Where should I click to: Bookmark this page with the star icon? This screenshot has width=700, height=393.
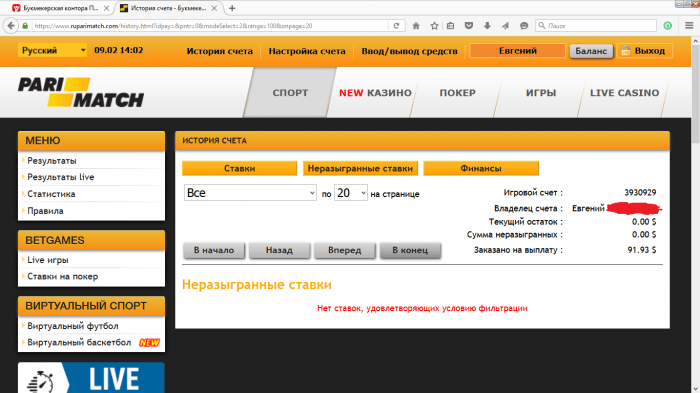click(434, 26)
